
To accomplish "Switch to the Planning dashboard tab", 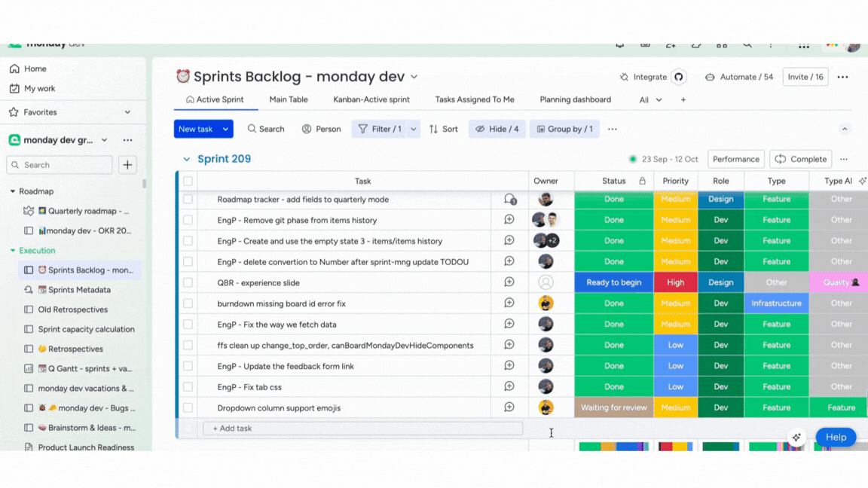I will click(575, 100).
